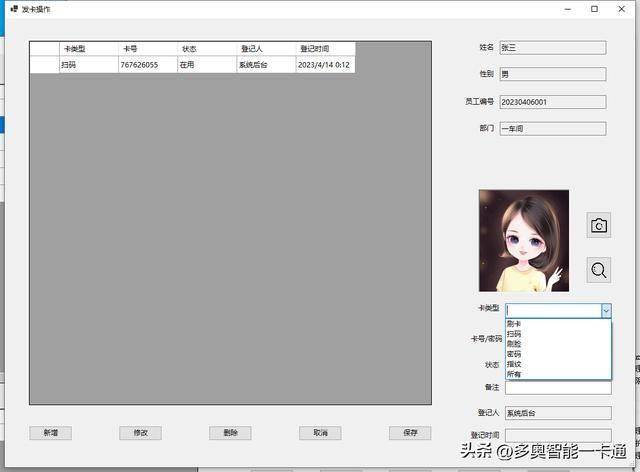Click the 姓名 field showing 张三

pyautogui.click(x=553, y=48)
